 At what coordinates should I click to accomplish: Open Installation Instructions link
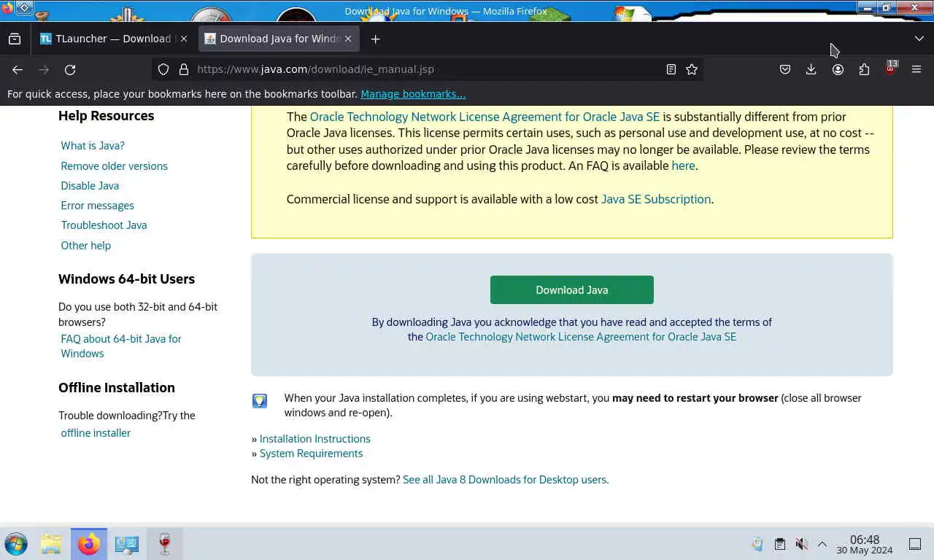coord(314,439)
